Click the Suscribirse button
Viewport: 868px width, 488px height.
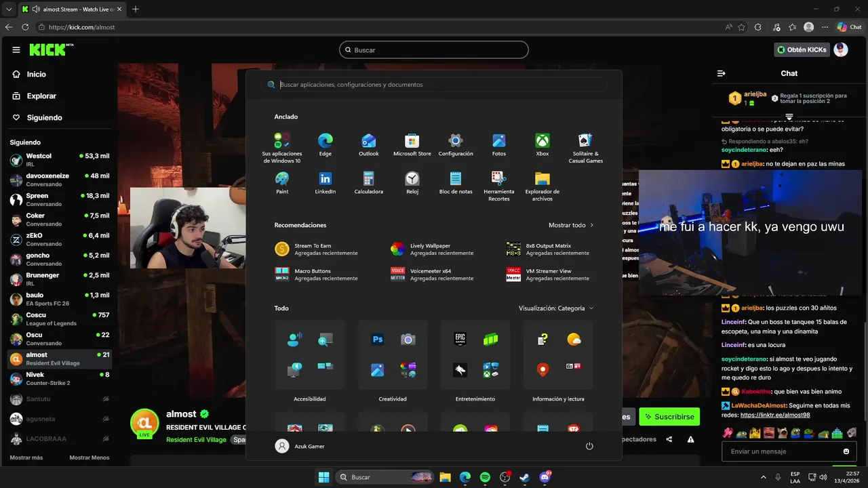pos(669,417)
